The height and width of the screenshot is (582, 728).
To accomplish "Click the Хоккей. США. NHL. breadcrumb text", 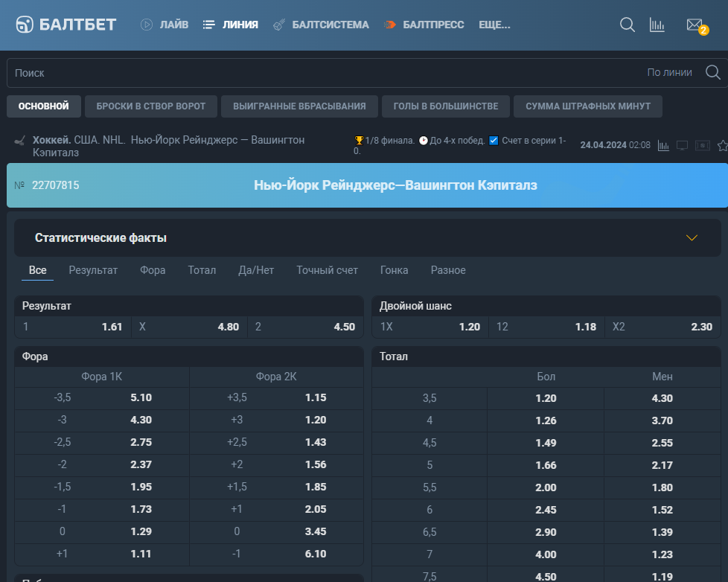I will click(79, 140).
